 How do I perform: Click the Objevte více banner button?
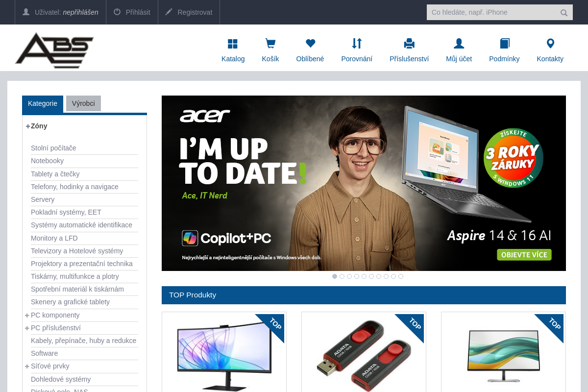524,255
